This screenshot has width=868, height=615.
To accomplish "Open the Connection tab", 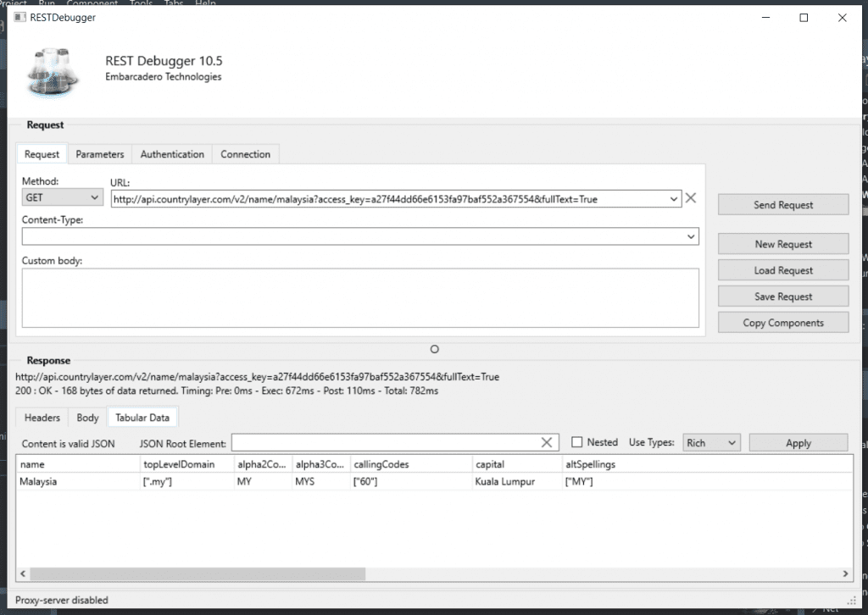I will pos(245,154).
